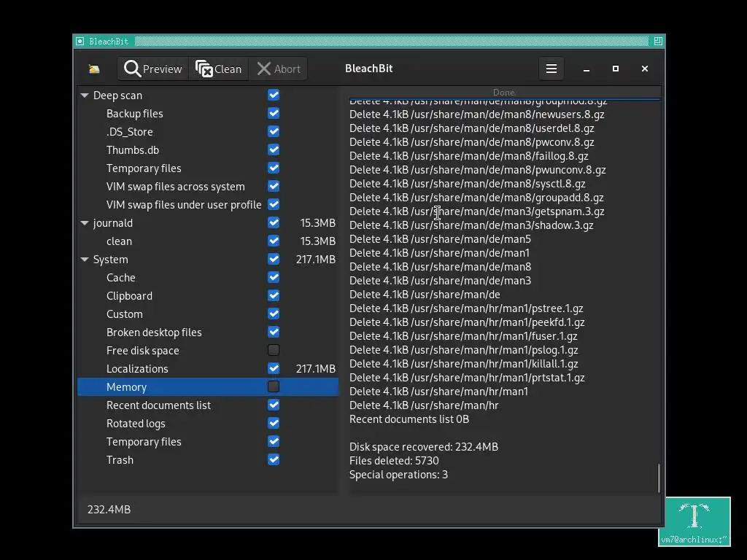Click the window menu icon in title bar
The height and width of the screenshot is (560, 747).
[80, 42]
